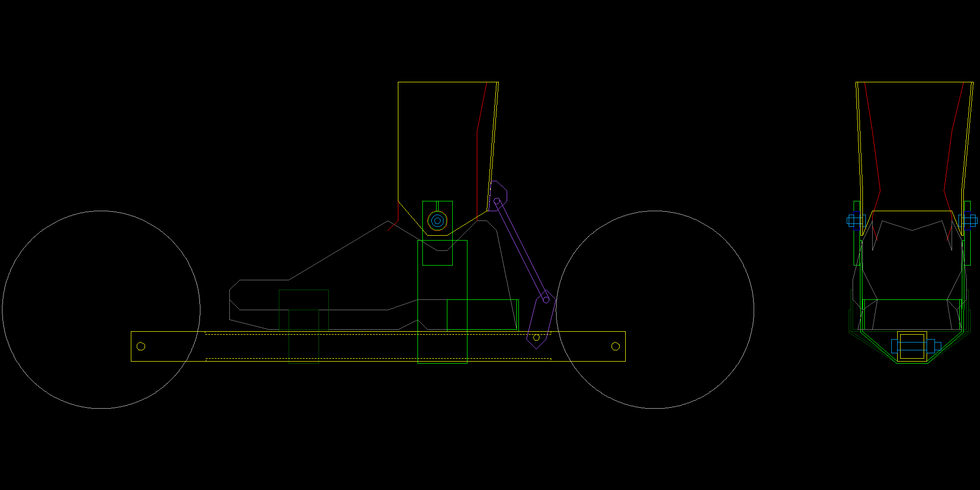The image size is (980, 490).
Task: Click the upper purple pin hole on link
Action: pos(496,201)
